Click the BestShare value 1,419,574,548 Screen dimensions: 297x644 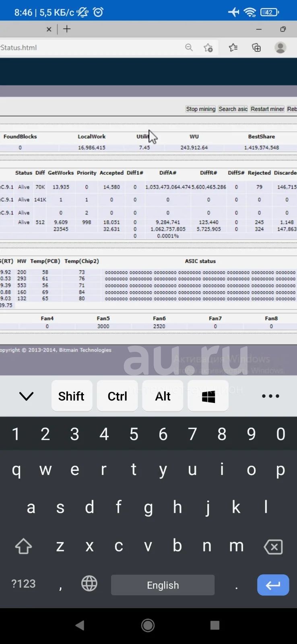262,148
